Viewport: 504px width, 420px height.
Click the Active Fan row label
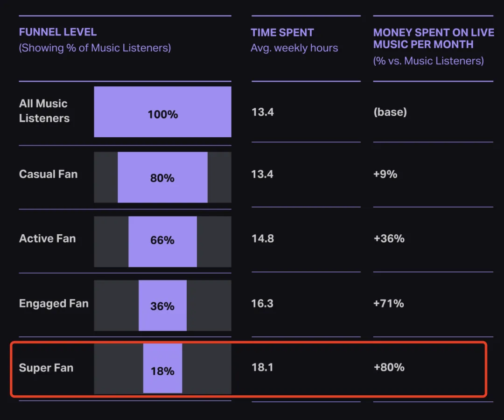pos(47,239)
